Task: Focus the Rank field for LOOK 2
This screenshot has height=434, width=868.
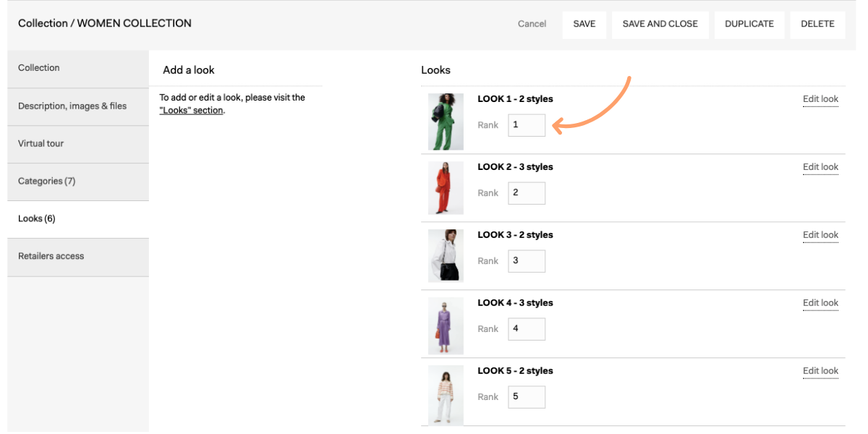Action: point(527,193)
